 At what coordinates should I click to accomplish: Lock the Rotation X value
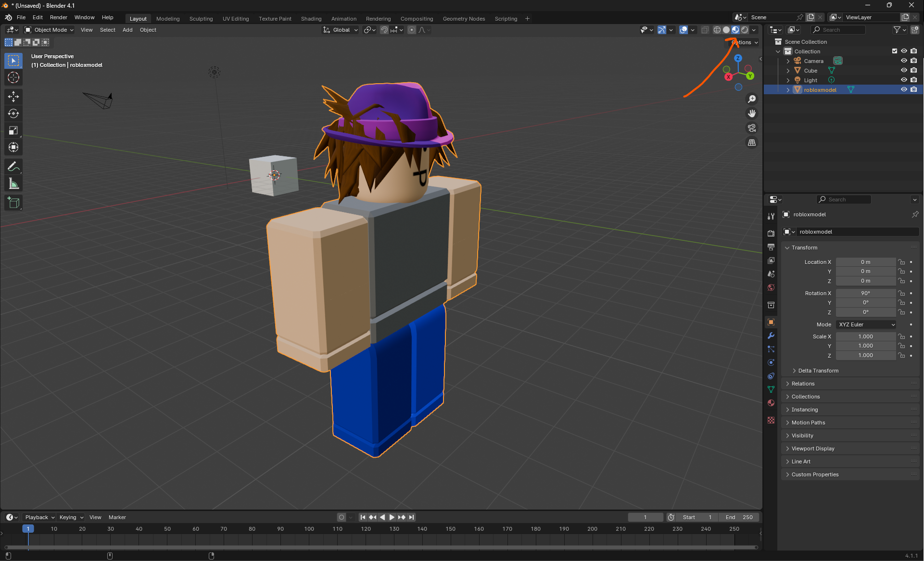click(902, 293)
